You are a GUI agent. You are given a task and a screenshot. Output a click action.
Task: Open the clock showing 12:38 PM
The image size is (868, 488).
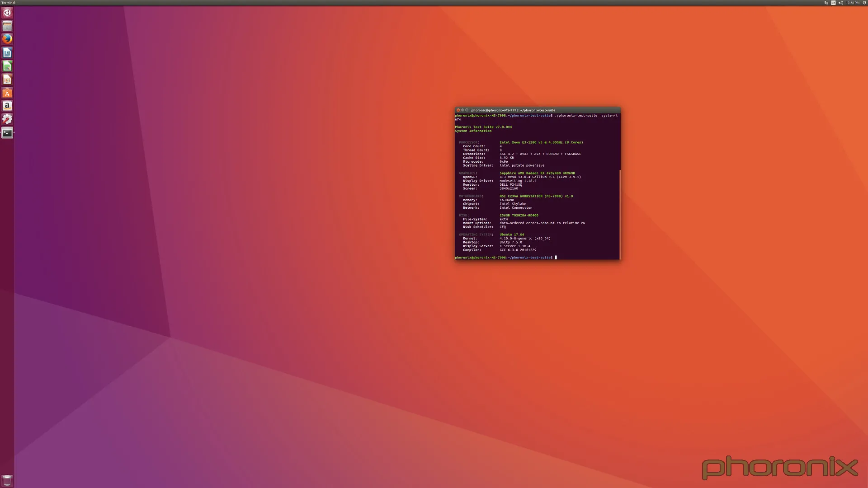853,3
